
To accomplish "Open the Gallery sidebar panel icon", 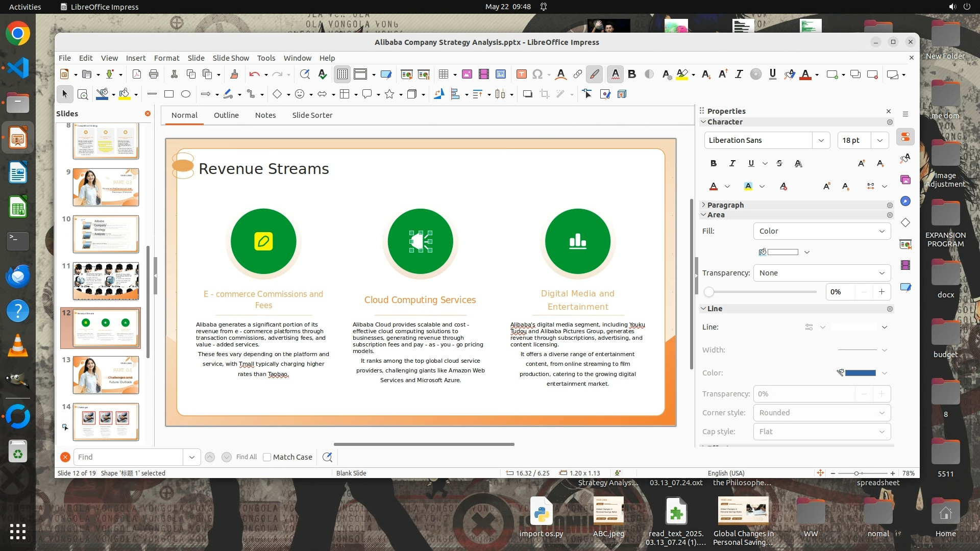I will click(905, 180).
